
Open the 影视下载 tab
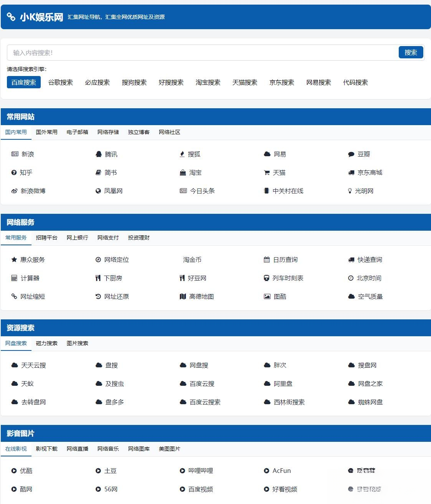46,449
